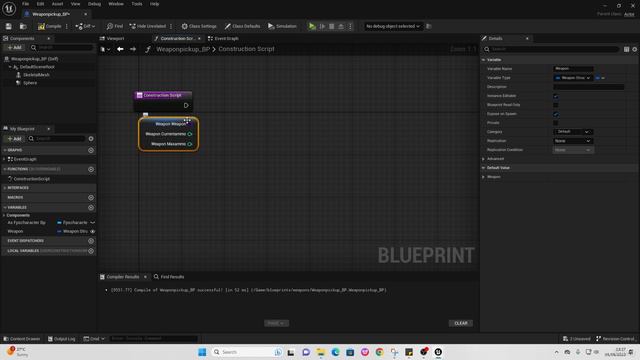The height and width of the screenshot is (360, 640).
Task: Select the SkeletalMesh component
Action: [x=36, y=75]
